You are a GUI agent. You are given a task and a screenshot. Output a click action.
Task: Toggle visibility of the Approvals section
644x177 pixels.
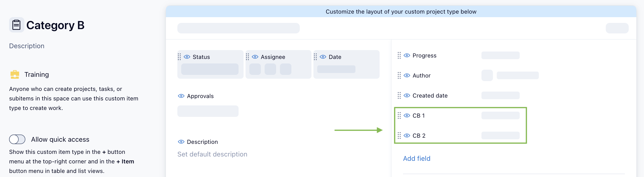pos(181,96)
